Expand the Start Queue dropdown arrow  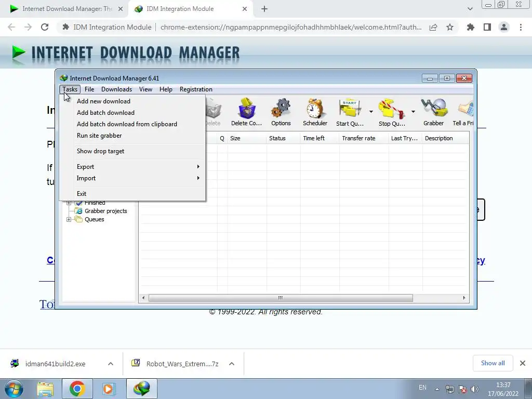tap(371, 112)
